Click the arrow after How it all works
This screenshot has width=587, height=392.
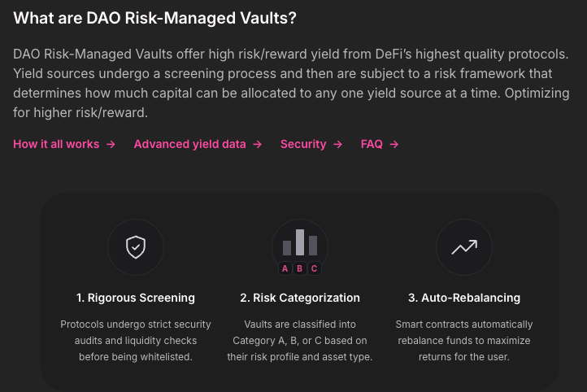coord(111,144)
